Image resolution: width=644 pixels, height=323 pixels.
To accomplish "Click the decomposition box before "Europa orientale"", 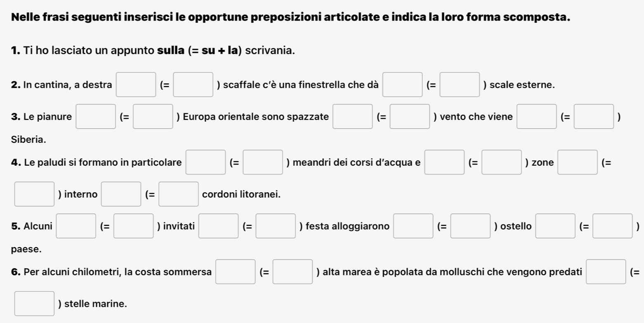I will point(153,116).
